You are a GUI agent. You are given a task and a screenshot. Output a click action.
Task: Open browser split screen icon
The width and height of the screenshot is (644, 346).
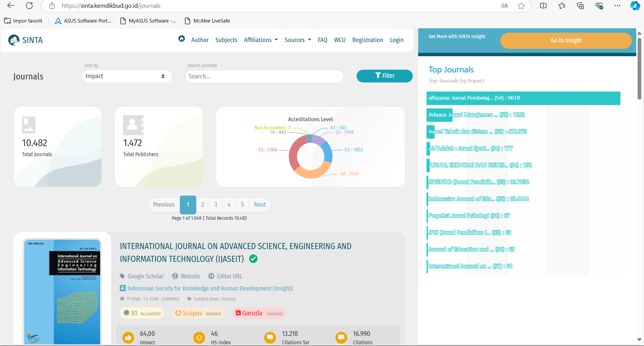543,6
